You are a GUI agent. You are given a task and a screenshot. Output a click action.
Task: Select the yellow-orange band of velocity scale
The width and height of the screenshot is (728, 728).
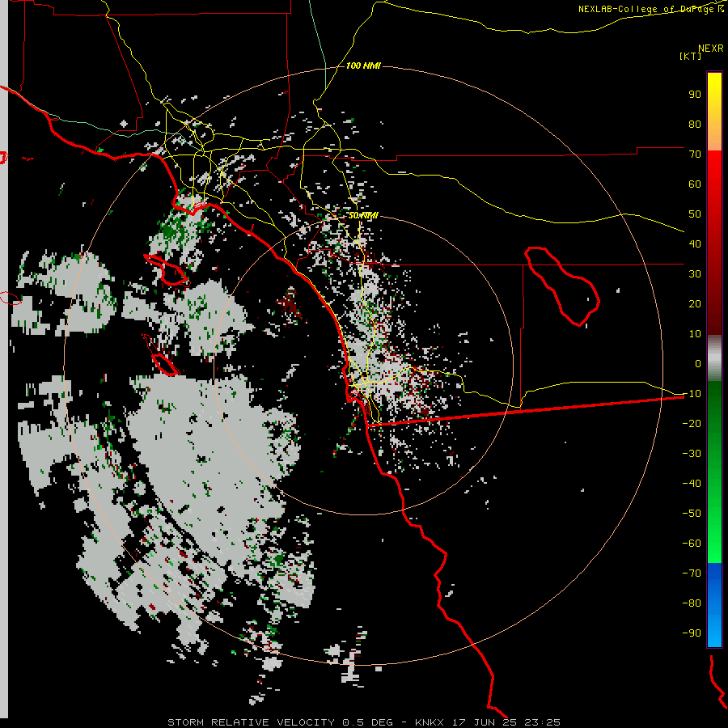[714, 112]
